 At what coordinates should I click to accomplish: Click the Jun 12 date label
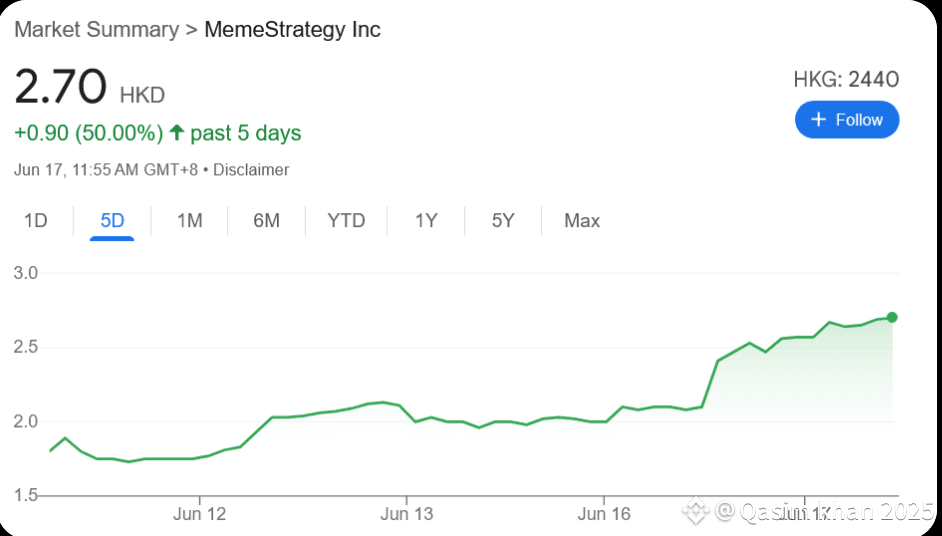199,514
